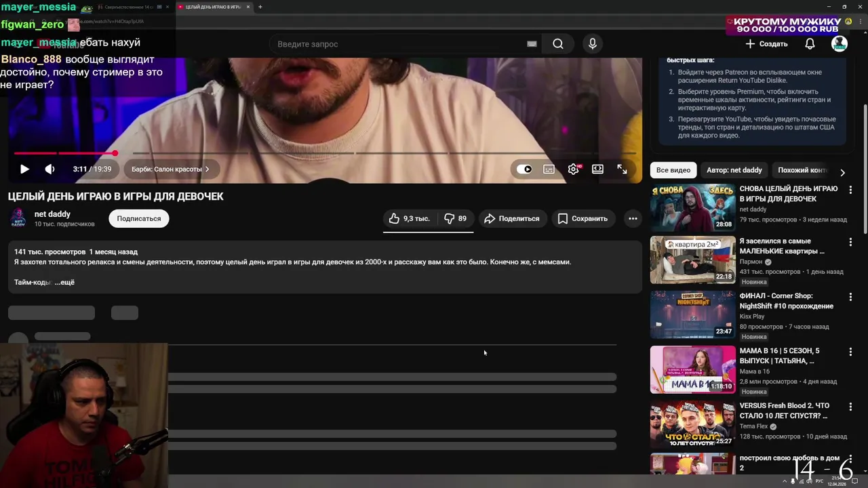
Task: Open net daddy channel name link
Action: pyautogui.click(x=52, y=214)
